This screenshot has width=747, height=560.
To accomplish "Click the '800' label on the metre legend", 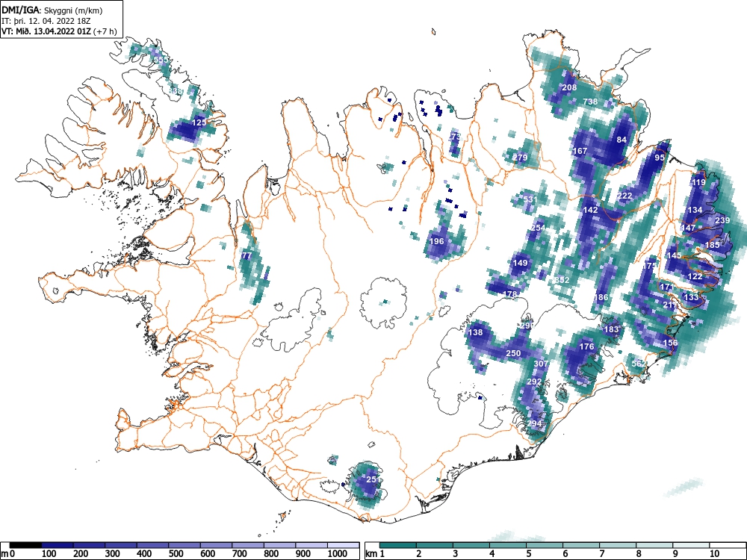I will [272, 554].
